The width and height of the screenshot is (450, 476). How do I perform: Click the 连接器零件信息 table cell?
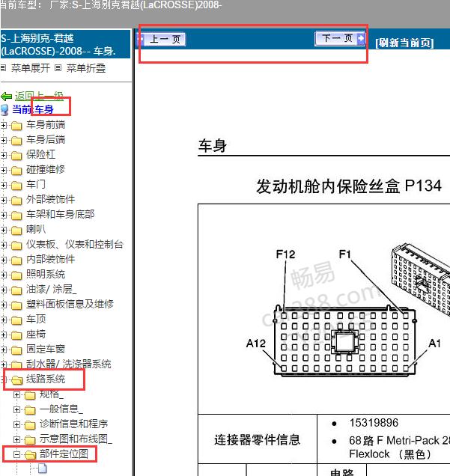pos(257,439)
